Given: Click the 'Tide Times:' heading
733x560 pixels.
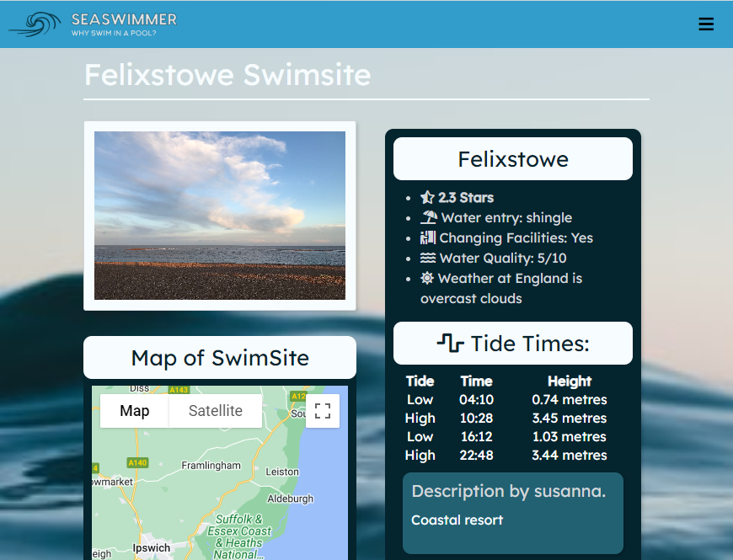Looking at the screenshot, I should point(530,344).
